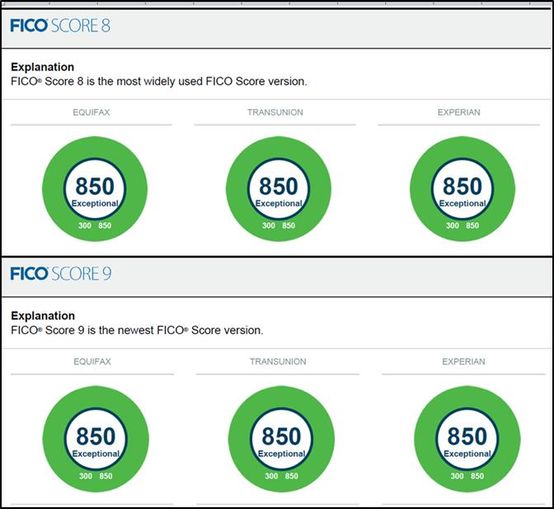Screen dimensions: 554x509
Task: Click 'Exceptional' label in Equifax Score 8 gauge
Action: coord(95,203)
